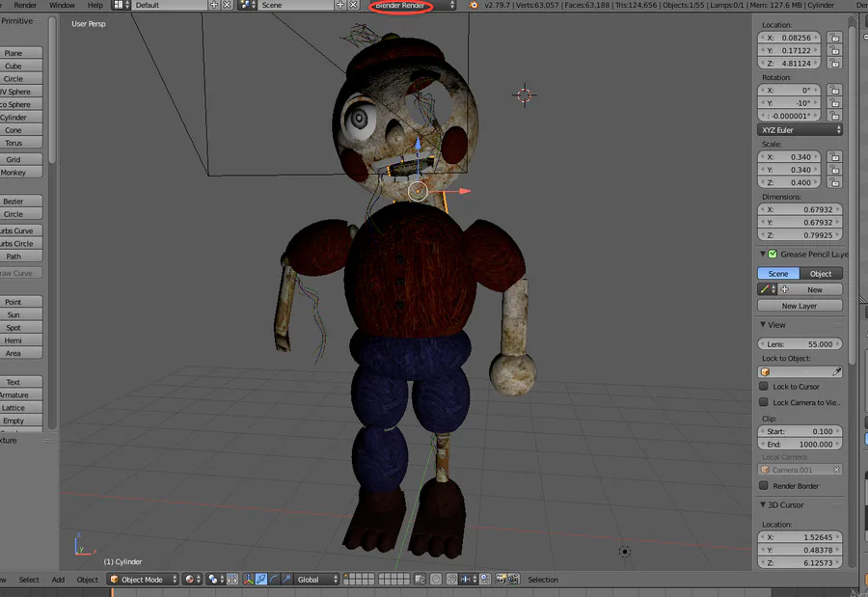Image resolution: width=868 pixels, height=597 pixels.
Task: Select the scale manipulator icon
Action: tap(286, 580)
